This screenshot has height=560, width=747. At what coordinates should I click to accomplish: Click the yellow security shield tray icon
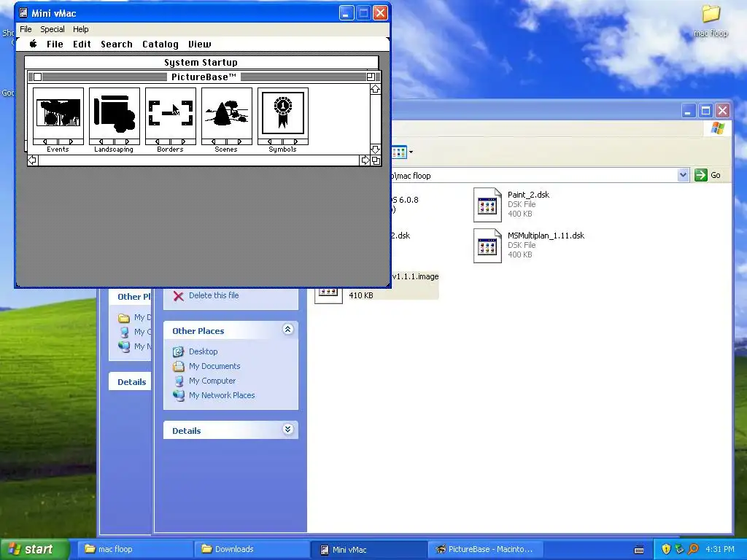pos(666,549)
